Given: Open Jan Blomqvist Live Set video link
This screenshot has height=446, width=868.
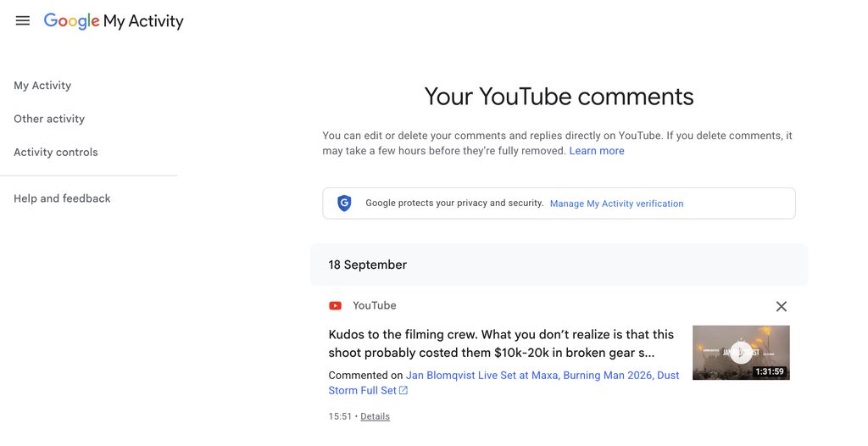Looking at the screenshot, I should pyautogui.click(x=504, y=383).
